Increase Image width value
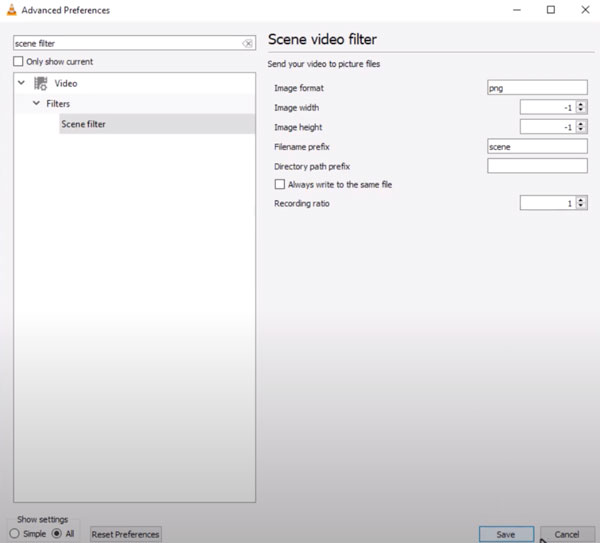 581,104
